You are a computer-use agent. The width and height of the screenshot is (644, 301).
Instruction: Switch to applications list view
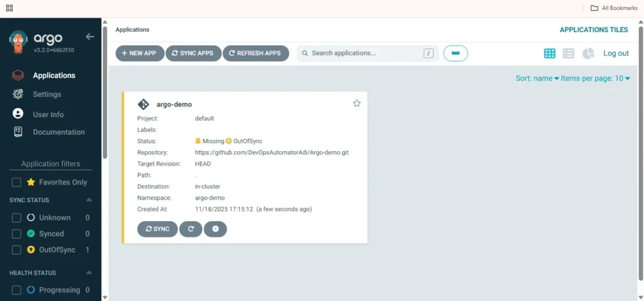tap(569, 54)
